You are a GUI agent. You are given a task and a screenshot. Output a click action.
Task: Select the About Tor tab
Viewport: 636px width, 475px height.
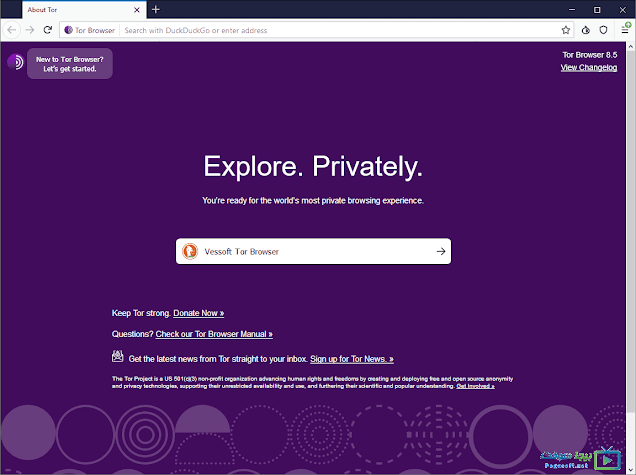coord(84,10)
